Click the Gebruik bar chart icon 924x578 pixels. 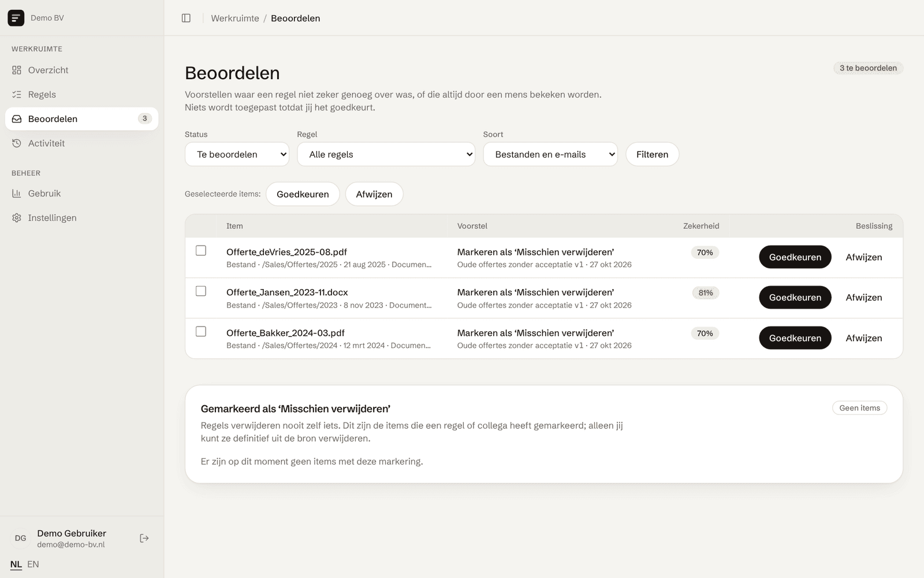coord(17,193)
